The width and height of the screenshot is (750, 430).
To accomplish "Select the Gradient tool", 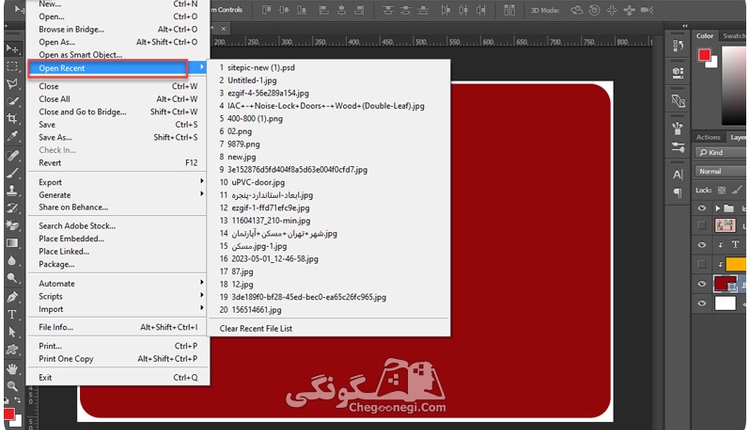I will pos(12,243).
